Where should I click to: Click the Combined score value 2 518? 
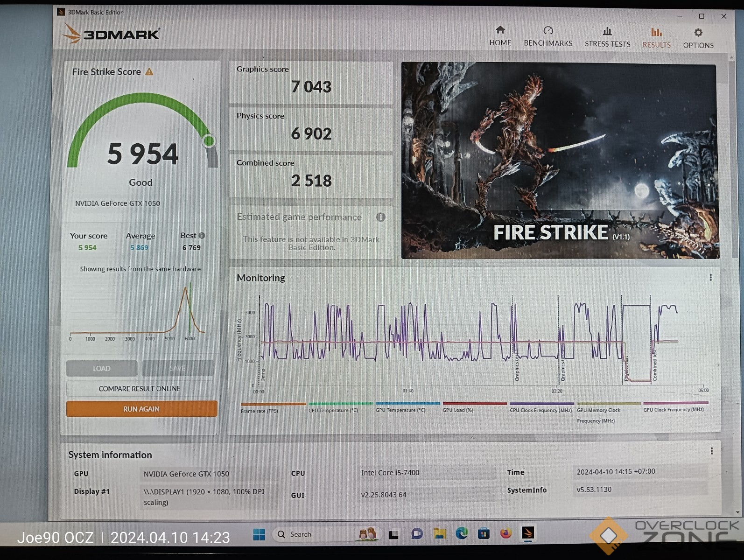pos(311,181)
